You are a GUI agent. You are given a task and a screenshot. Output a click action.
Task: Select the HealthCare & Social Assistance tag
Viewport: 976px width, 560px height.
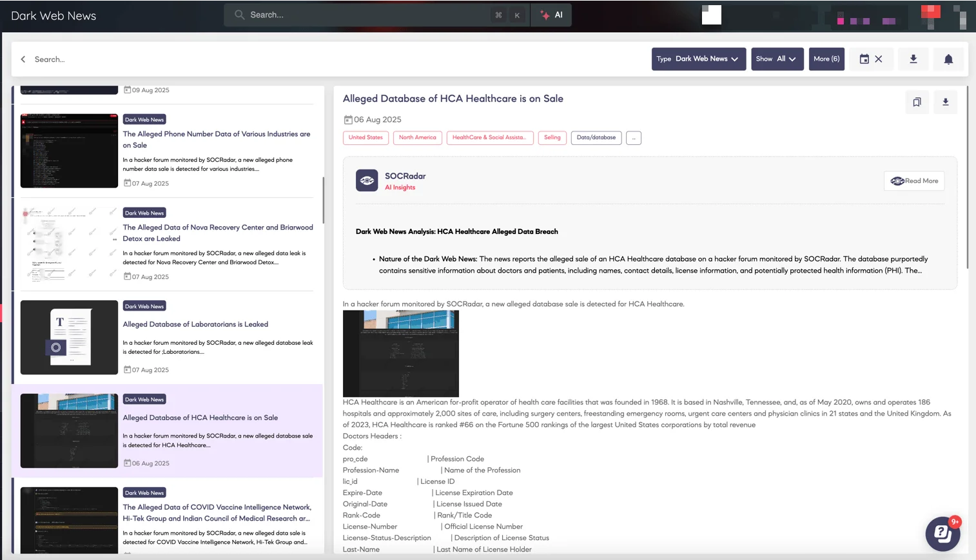[x=490, y=138]
